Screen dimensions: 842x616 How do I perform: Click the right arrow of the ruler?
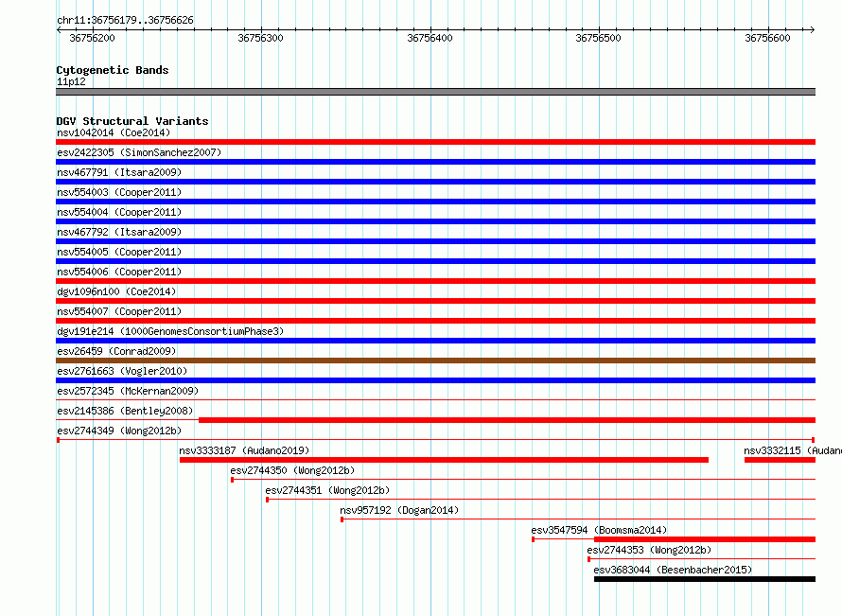pyautogui.click(x=812, y=29)
